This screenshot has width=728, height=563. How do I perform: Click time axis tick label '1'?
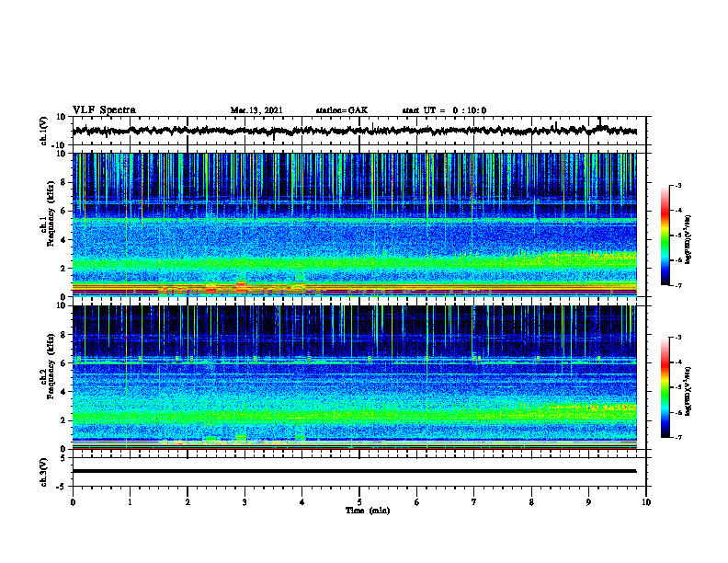130,502
